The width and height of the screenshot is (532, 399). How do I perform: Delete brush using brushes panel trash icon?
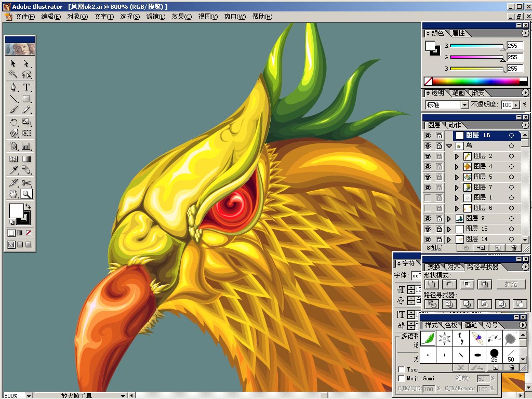pyautogui.click(x=512, y=367)
